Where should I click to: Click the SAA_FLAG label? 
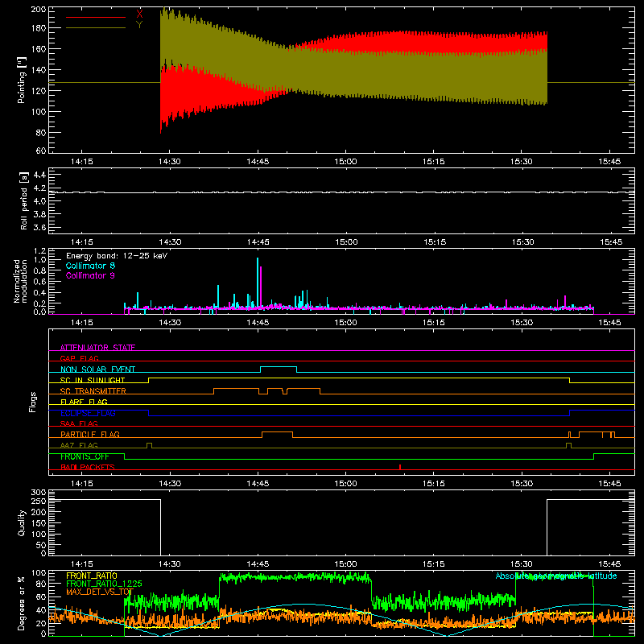79,423
